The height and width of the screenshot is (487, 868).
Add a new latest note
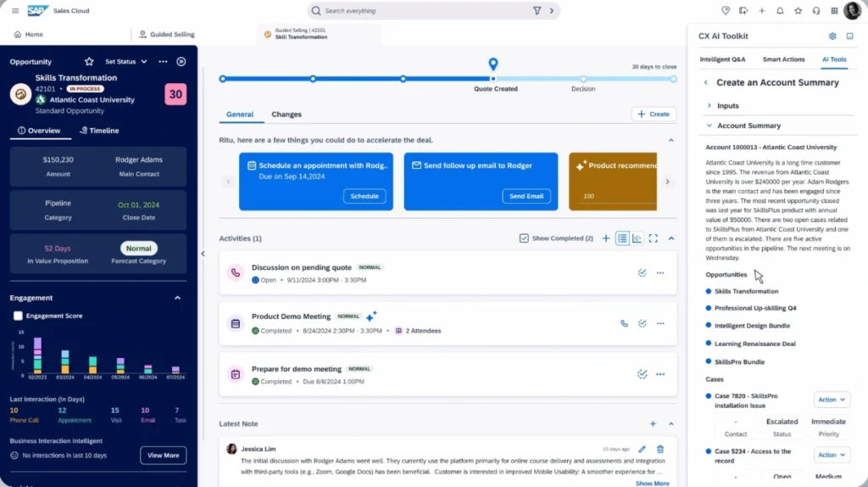pyautogui.click(x=654, y=424)
